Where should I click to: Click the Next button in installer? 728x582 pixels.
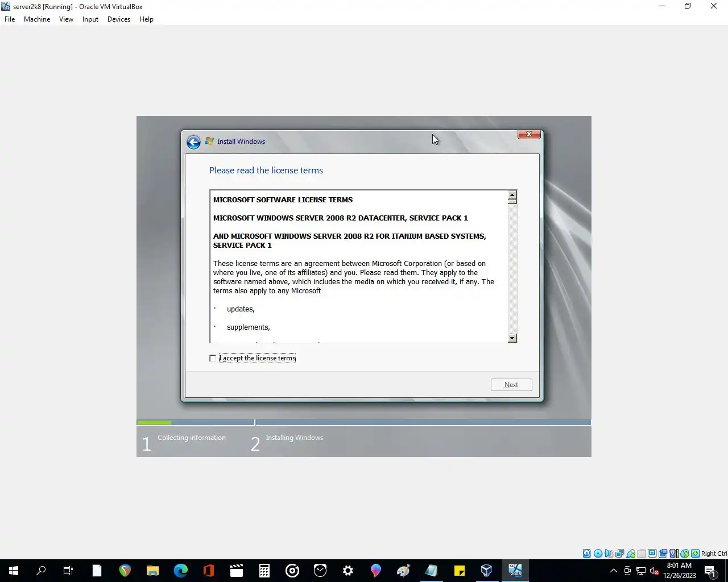511,385
